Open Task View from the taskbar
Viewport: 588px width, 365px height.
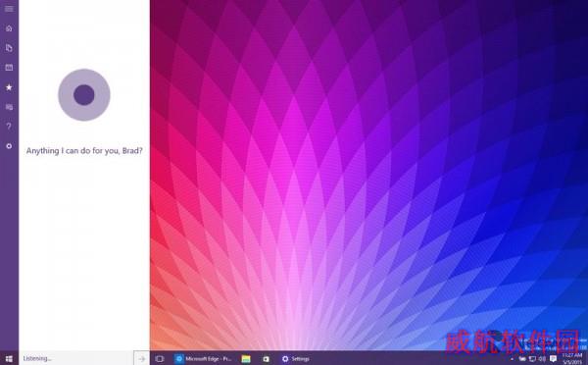tap(160, 359)
